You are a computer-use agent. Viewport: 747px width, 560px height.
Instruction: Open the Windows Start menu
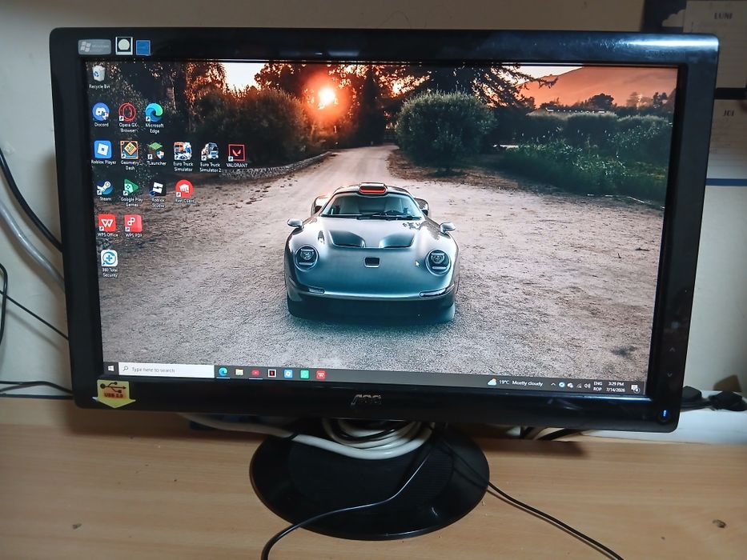pos(111,368)
